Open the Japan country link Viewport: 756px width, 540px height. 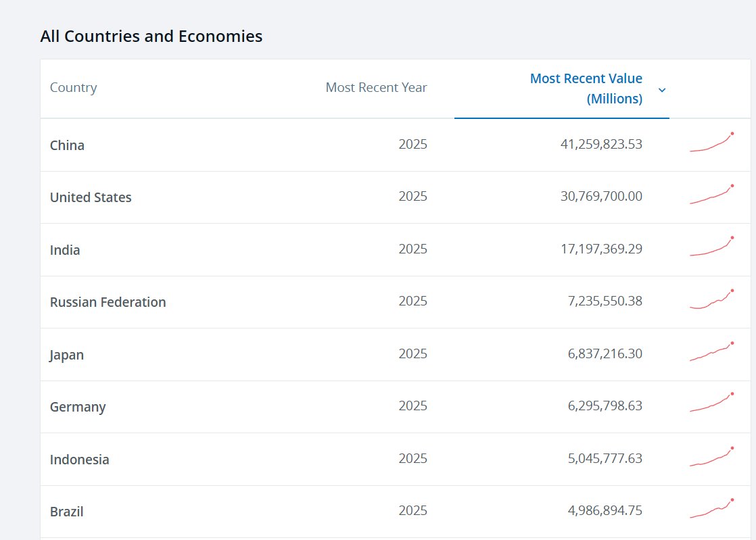pos(66,355)
